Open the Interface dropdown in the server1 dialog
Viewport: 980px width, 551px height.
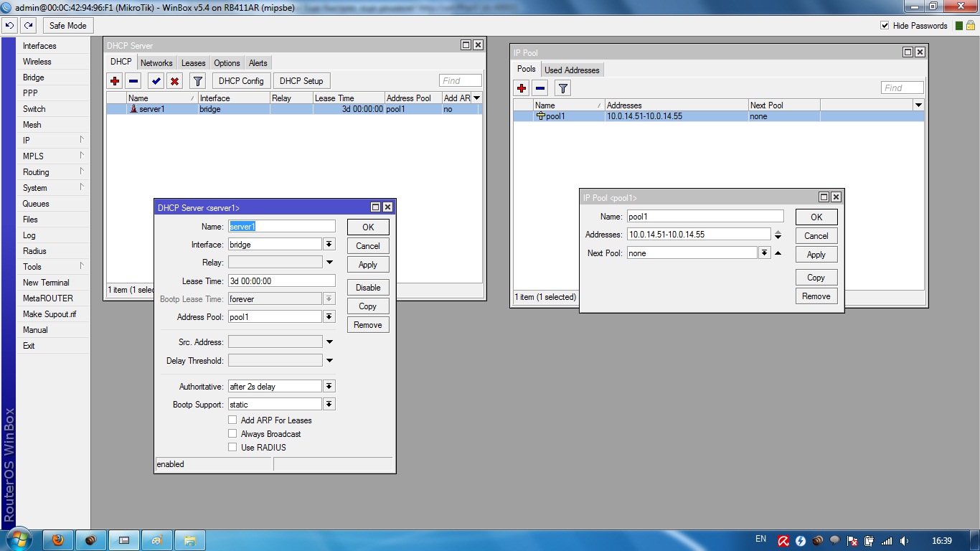click(x=329, y=245)
